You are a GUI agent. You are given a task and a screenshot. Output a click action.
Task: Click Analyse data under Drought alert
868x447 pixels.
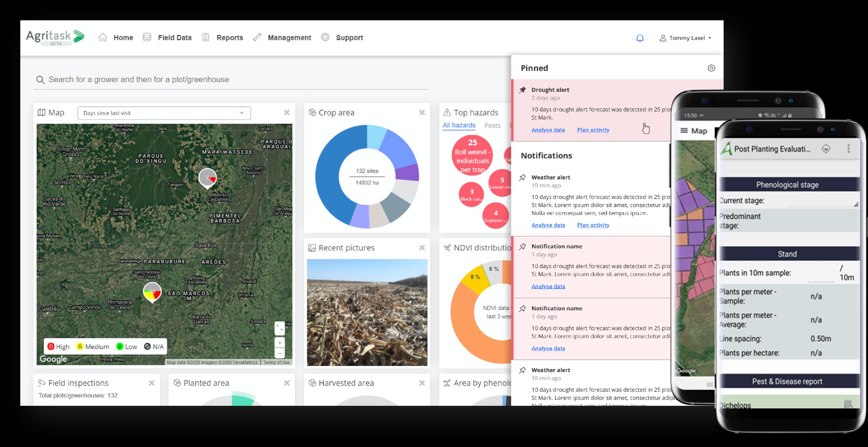point(548,130)
